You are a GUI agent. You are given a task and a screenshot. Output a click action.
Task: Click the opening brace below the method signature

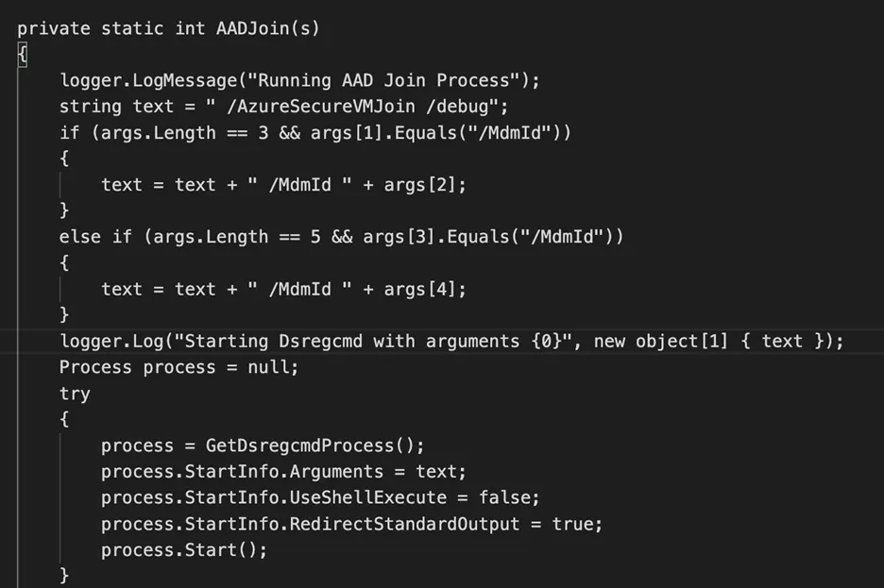pos(23,55)
